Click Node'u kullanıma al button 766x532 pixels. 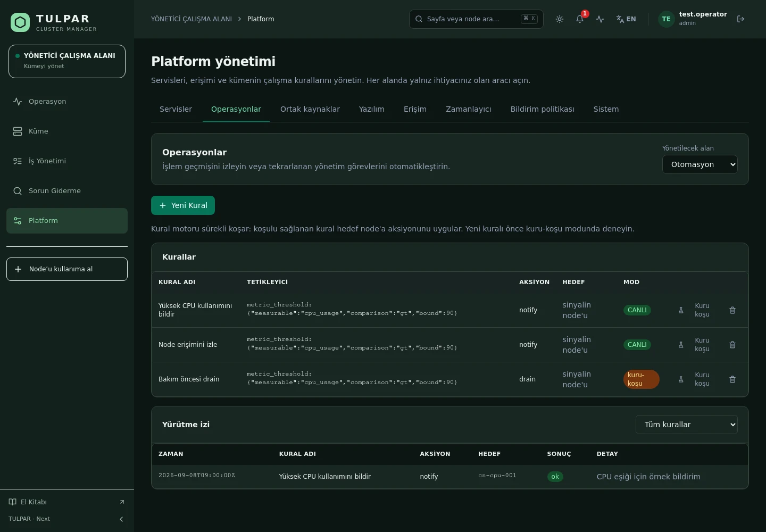pyautogui.click(x=67, y=269)
